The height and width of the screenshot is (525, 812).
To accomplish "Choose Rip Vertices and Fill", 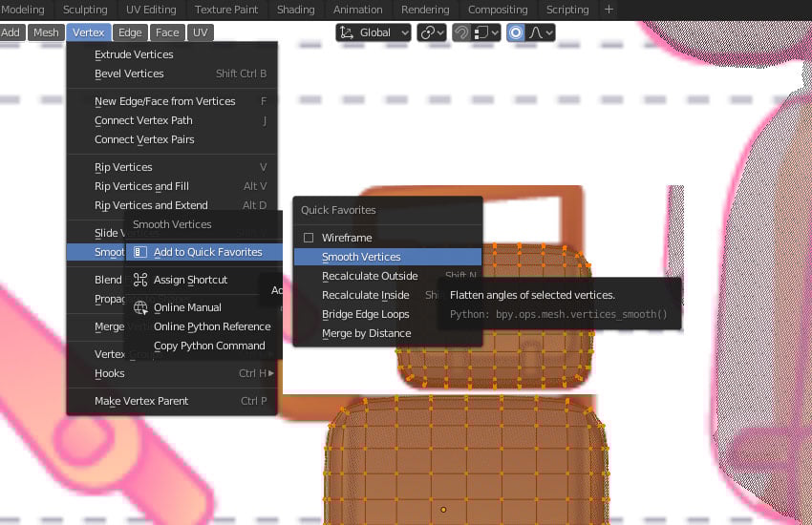I will tap(172, 186).
